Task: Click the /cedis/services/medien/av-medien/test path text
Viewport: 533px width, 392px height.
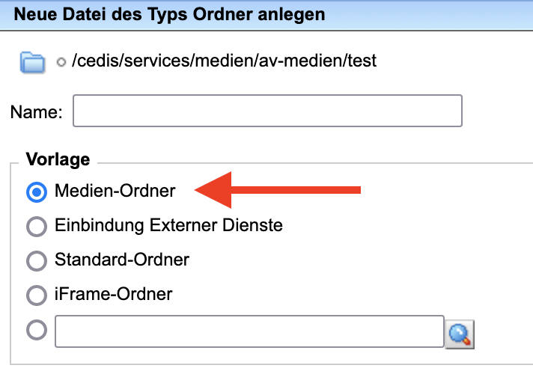Action: 224,61
